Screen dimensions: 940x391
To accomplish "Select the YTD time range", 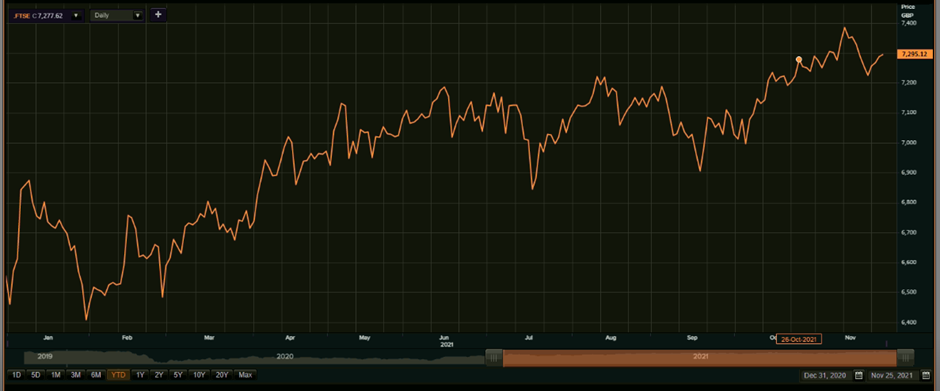I will pyautogui.click(x=118, y=375).
